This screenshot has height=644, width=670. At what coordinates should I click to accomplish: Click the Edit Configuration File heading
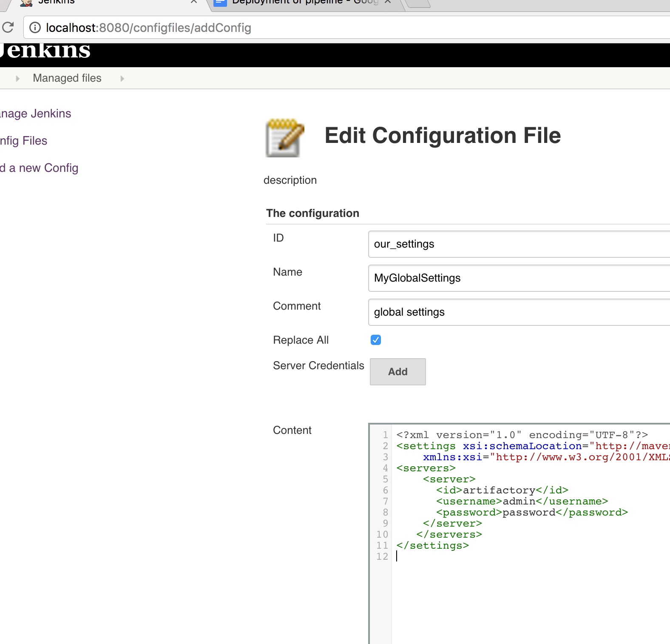tap(443, 136)
